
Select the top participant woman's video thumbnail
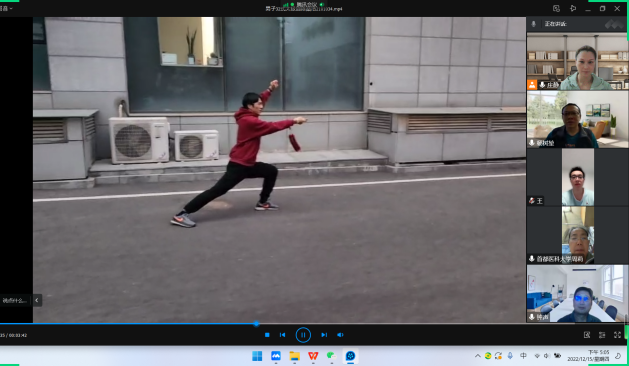[577, 61]
